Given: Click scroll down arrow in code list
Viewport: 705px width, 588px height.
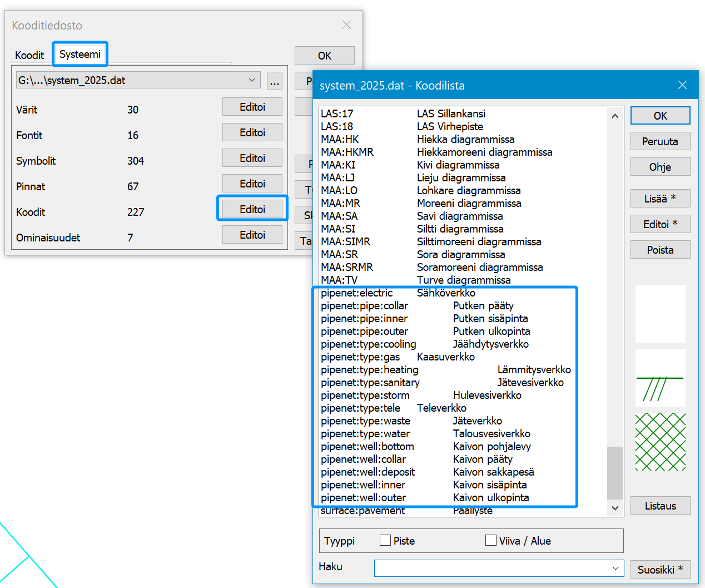Looking at the screenshot, I should pyautogui.click(x=615, y=507).
